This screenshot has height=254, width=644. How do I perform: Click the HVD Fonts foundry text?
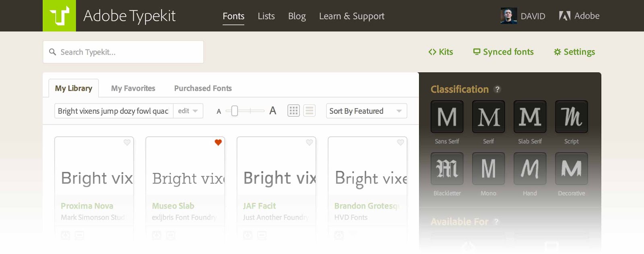point(351,217)
